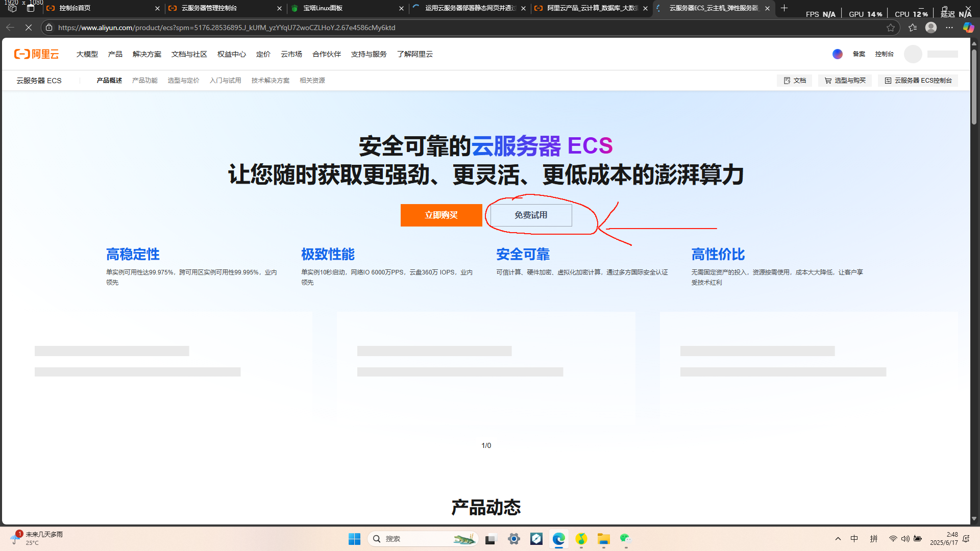Open the 定价 menu item
This screenshot has width=980, height=551.
263,54
